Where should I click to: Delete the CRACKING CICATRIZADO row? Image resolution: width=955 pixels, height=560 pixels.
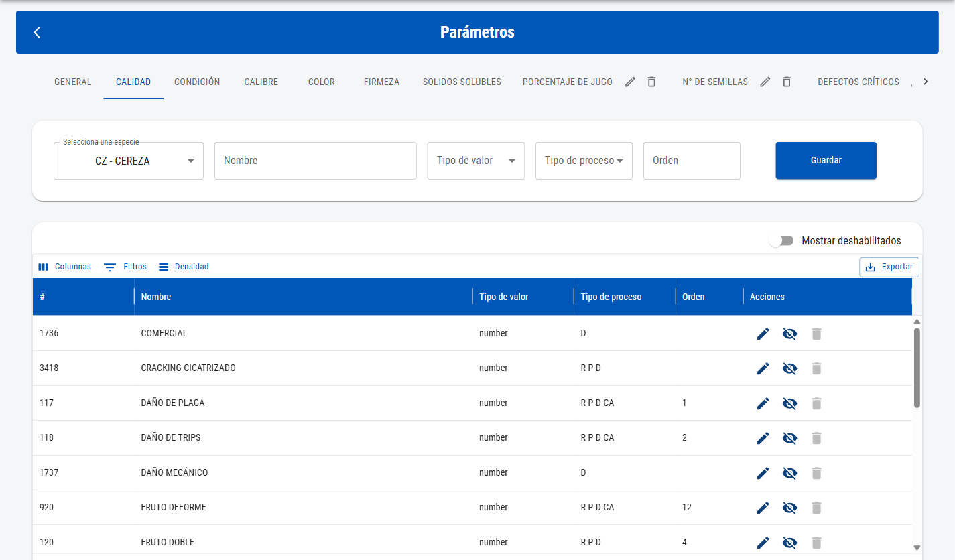click(816, 368)
